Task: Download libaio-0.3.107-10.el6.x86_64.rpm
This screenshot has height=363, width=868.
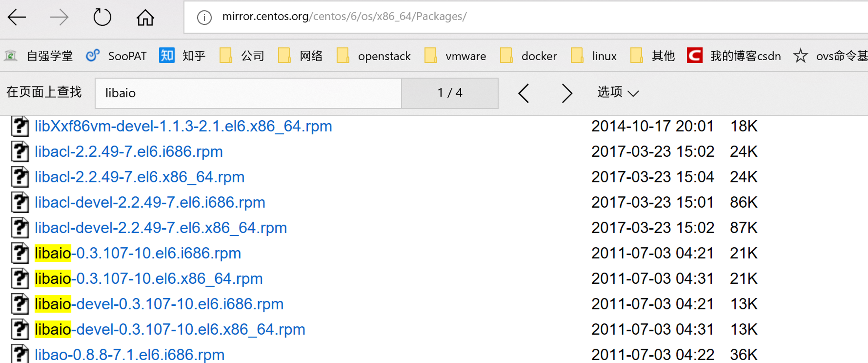Action: click(x=149, y=279)
